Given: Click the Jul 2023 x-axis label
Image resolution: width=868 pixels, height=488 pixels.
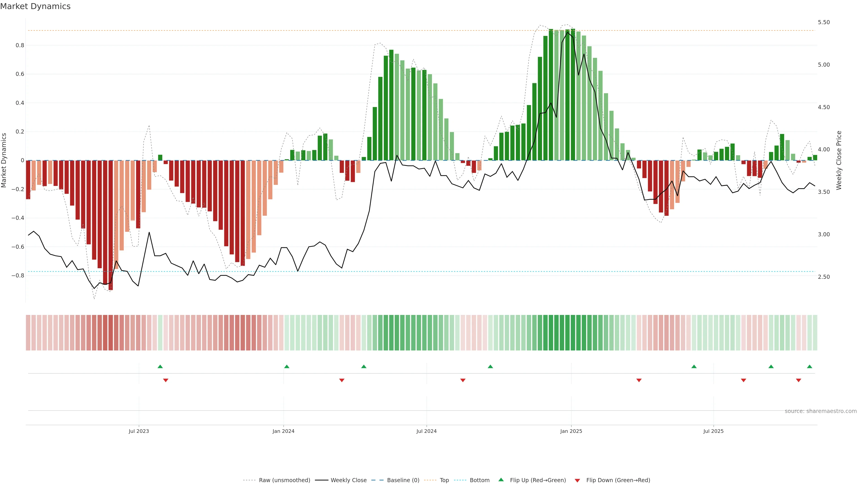Looking at the screenshot, I should (139, 431).
